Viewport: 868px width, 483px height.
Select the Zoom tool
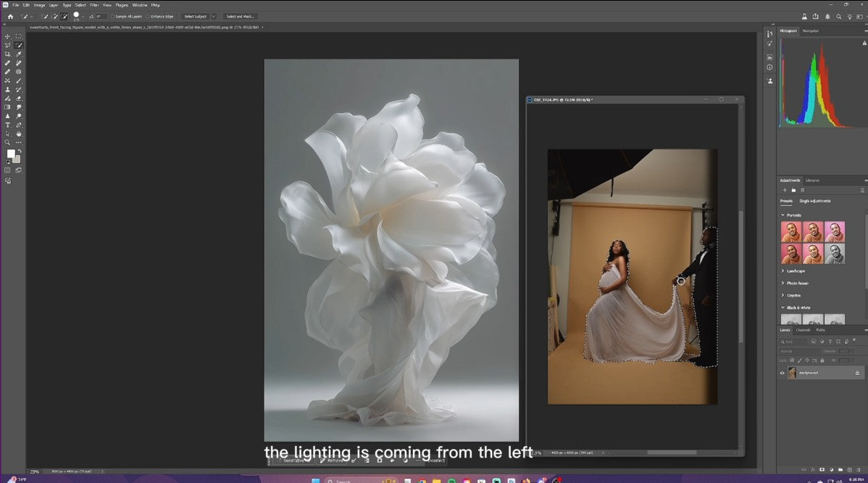[x=8, y=142]
